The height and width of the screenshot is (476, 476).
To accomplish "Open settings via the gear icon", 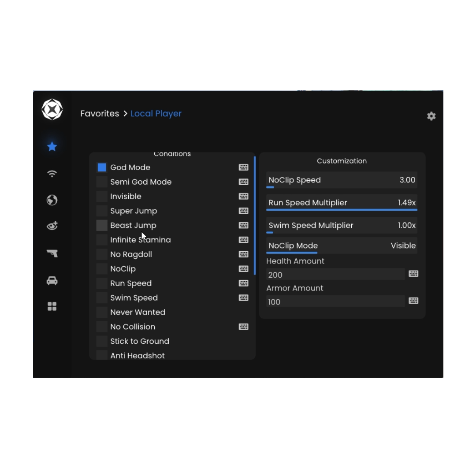I will point(431,116).
